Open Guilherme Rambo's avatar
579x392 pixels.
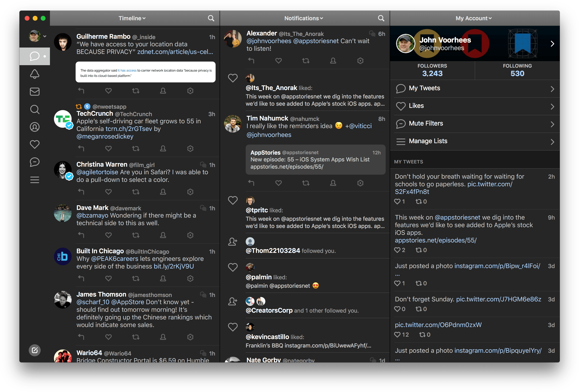[63, 42]
